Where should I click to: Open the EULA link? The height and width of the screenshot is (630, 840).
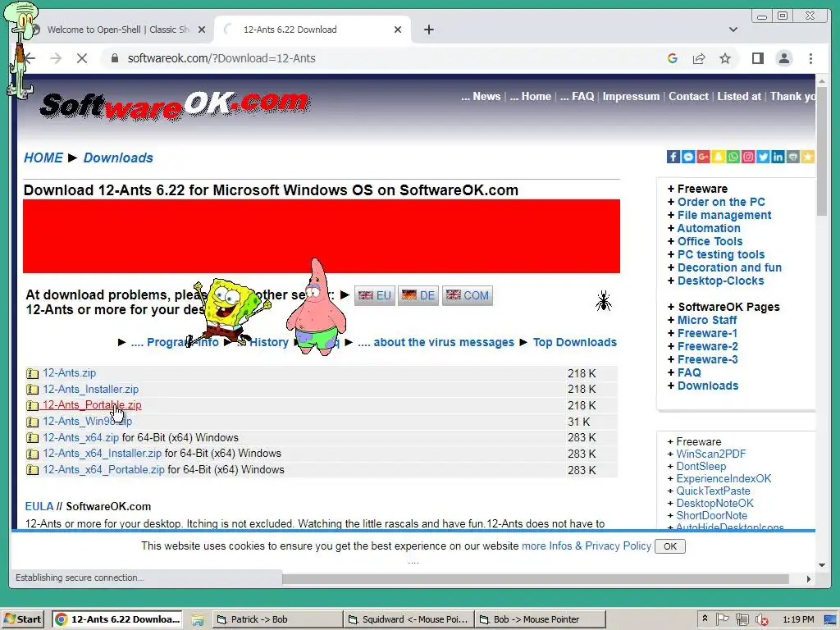pos(39,506)
